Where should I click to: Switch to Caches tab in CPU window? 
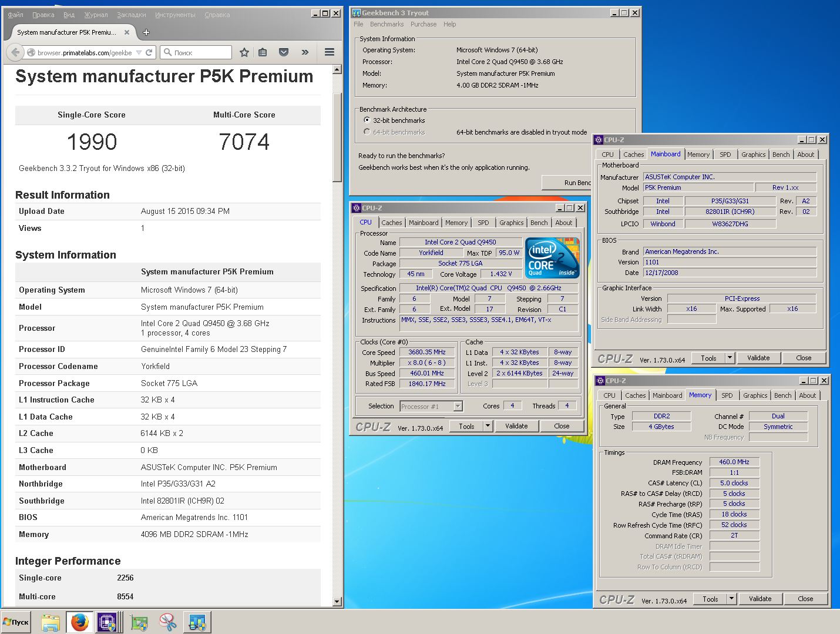click(392, 223)
